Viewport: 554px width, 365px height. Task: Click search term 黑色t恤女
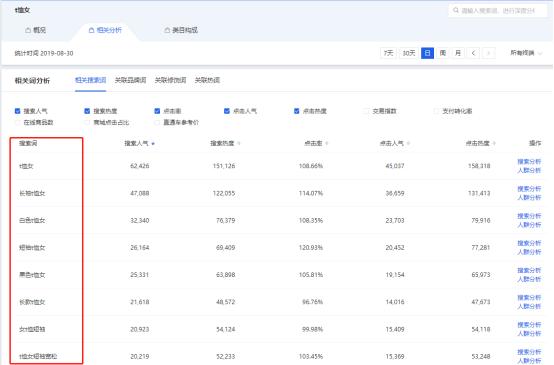click(32, 275)
